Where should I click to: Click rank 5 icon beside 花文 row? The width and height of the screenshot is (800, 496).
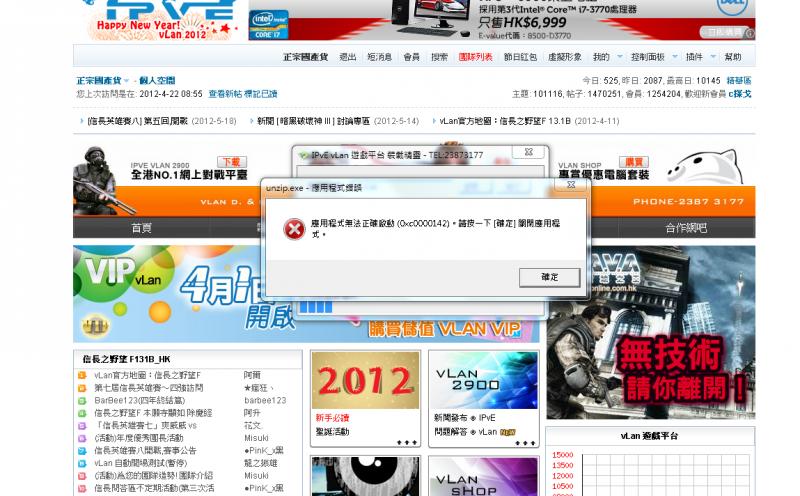[x=82, y=426]
